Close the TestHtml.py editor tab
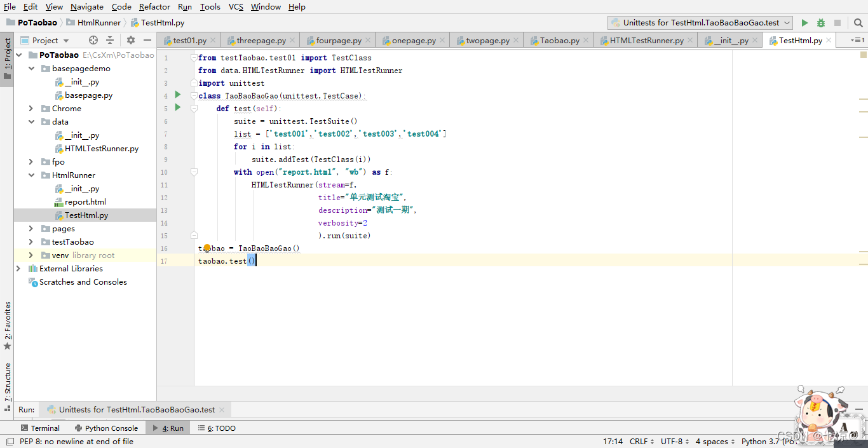868x448 pixels. pyautogui.click(x=829, y=41)
